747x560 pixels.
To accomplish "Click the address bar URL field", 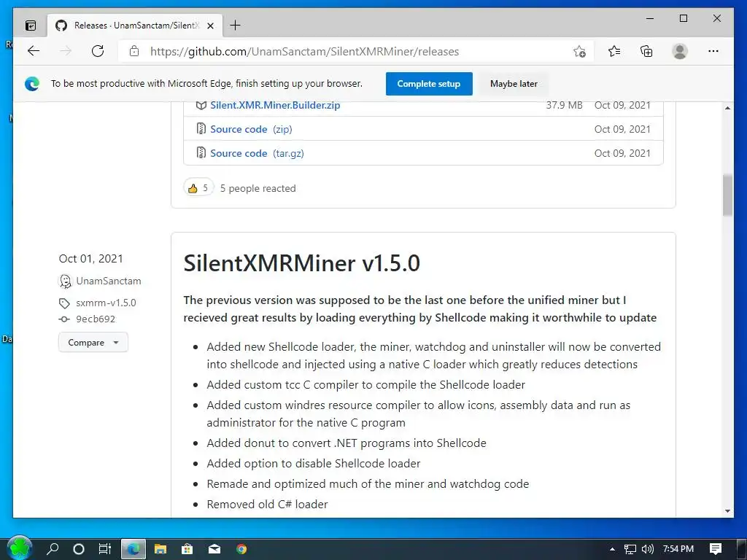I will pyautogui.click(x=355, y=52).
